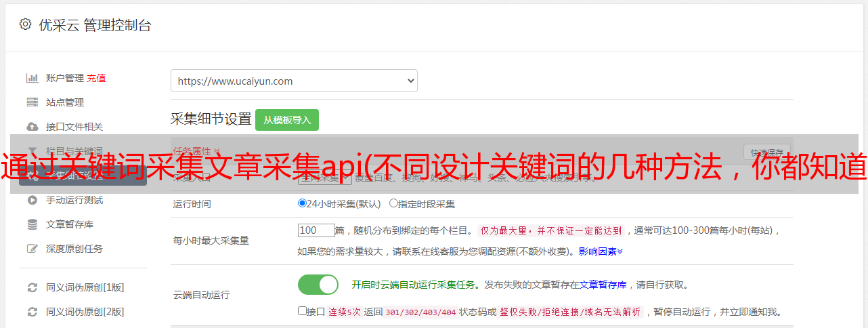Click the 鉴权失败/拒绝连接/域名无法解析 highlighted text
Viewport: 868px width, 328px height.
pos(571,312)
